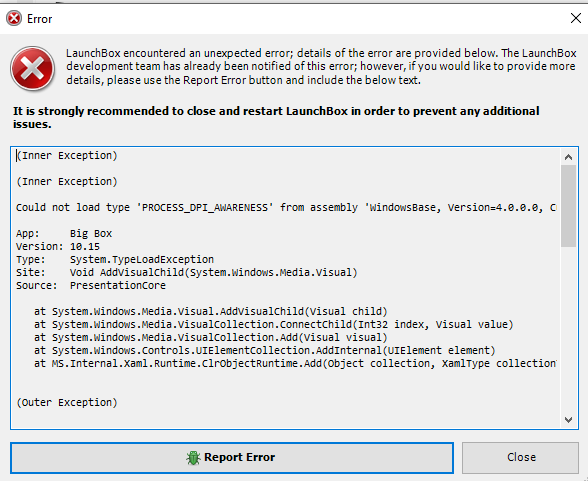Viewport: 588px width, 481px height.
Task: Click the empty scrollbar track below the thumb
Action: click(x=568, y=329)
